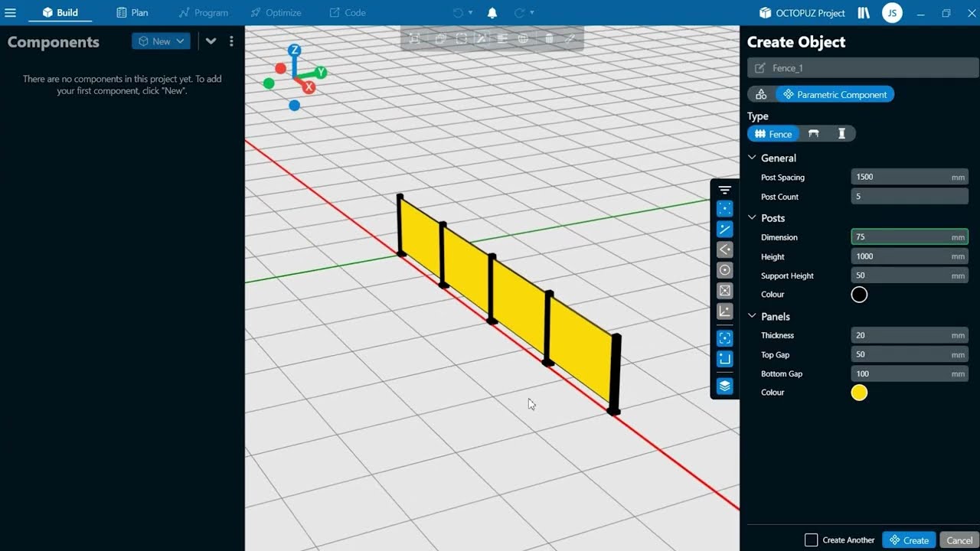Click the redo arrow icon

click(519, 12)
